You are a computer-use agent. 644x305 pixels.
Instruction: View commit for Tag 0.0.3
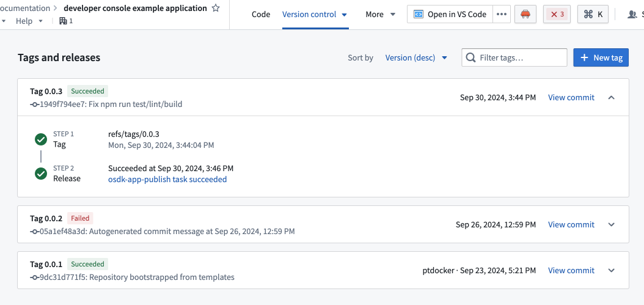(571, 97)
